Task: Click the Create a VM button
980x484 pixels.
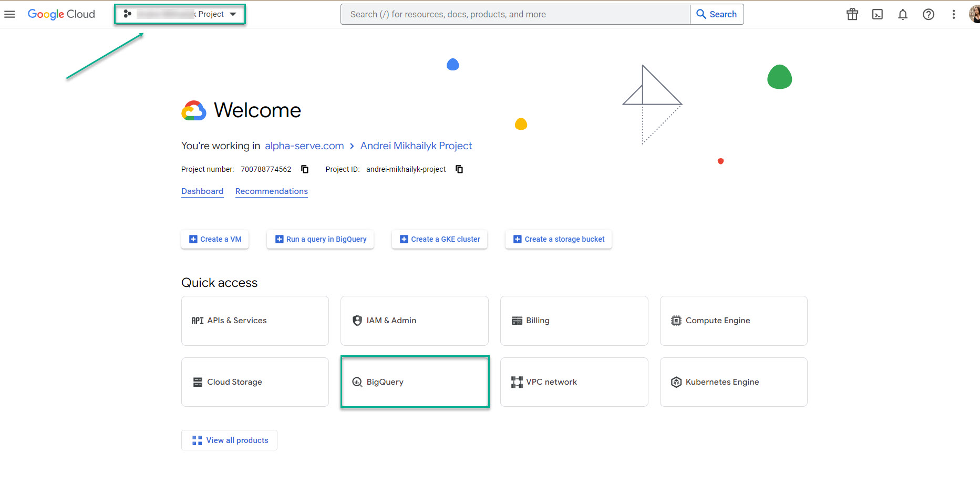Action: (214, 239)
